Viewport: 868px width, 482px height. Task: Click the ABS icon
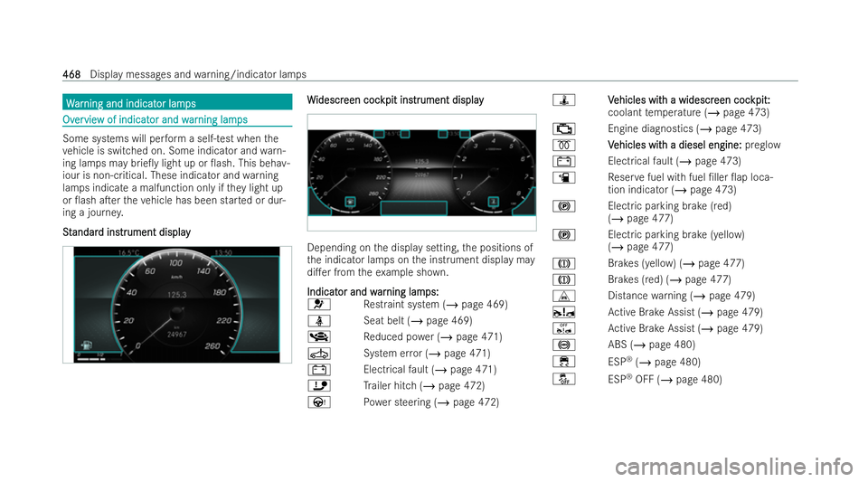[x=563, y=345]
